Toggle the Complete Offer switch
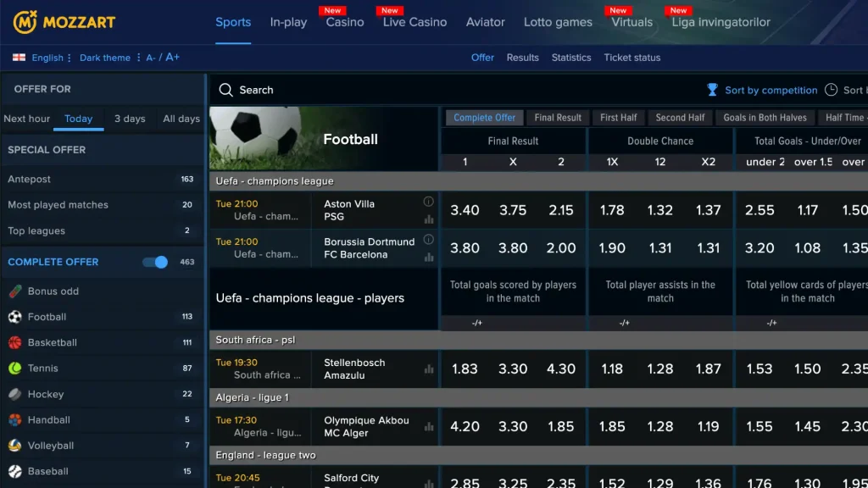 tap(155, 262)
